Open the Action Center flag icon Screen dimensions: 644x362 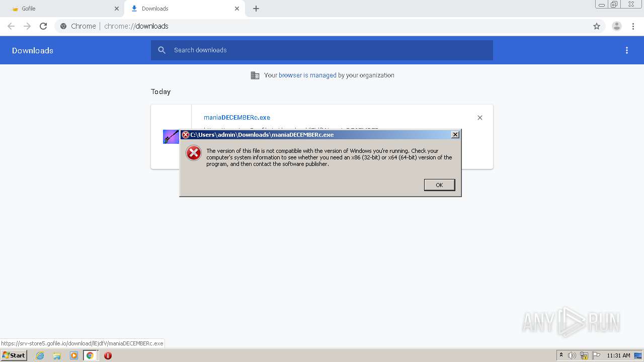coord(596,355)
